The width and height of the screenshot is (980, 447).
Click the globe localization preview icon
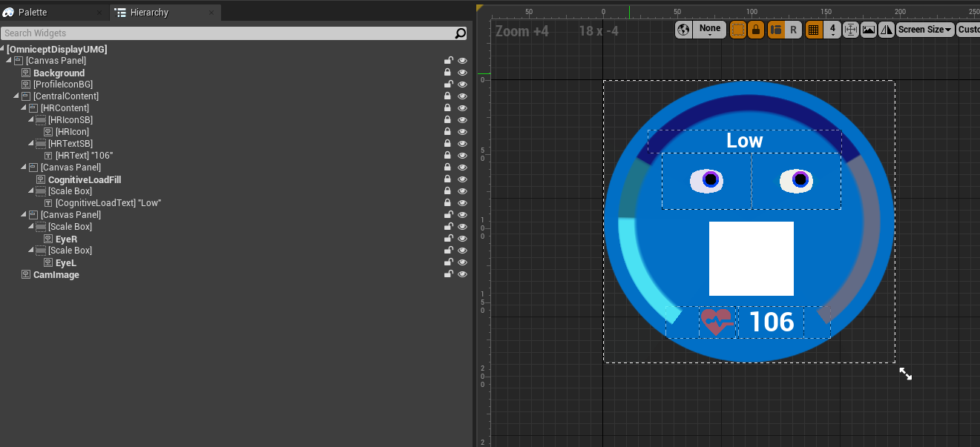click(683, 30)
